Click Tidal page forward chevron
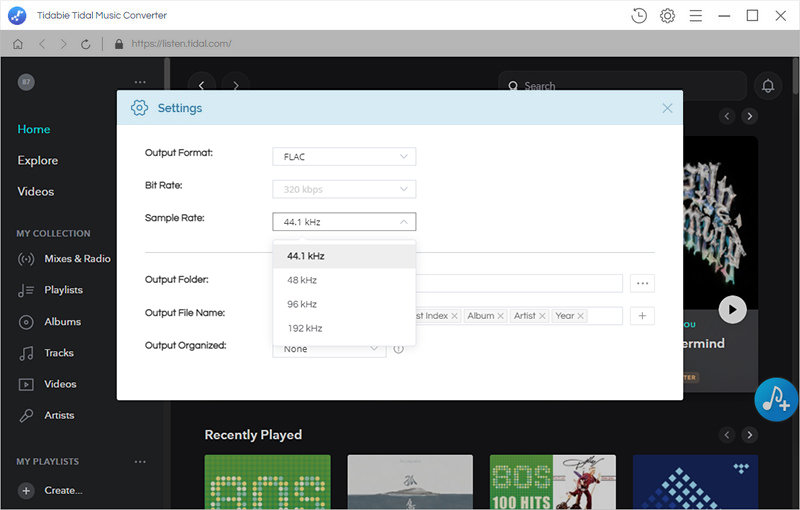 point(236,85)
